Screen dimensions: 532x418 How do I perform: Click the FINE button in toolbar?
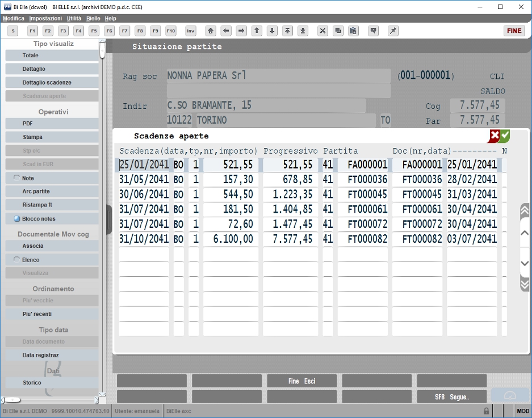tap(514, 31)
